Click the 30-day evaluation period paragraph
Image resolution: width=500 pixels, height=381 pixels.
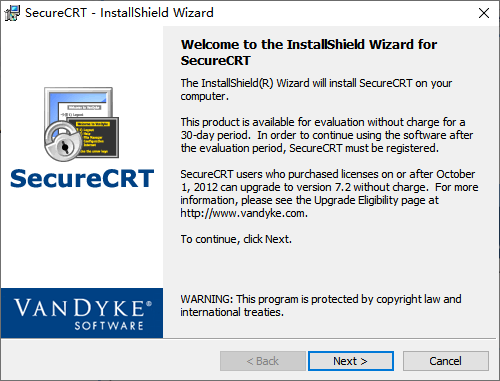327,135
